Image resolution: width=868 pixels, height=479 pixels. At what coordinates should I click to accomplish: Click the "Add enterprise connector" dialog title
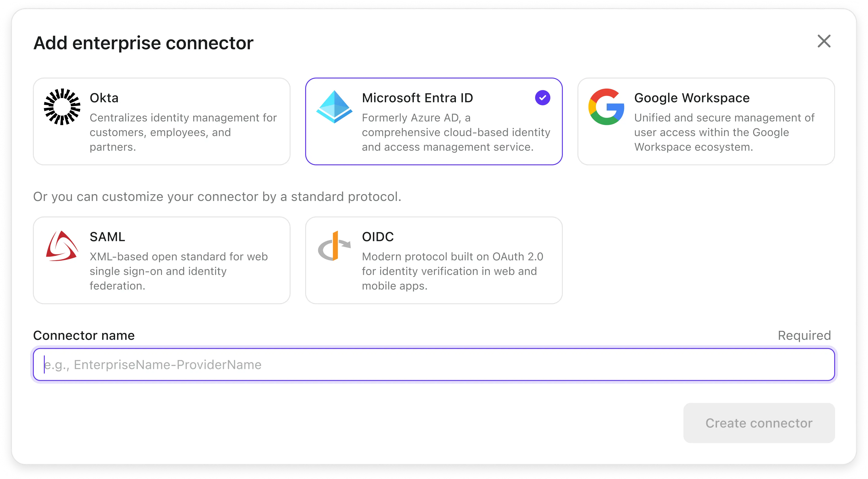143,43
